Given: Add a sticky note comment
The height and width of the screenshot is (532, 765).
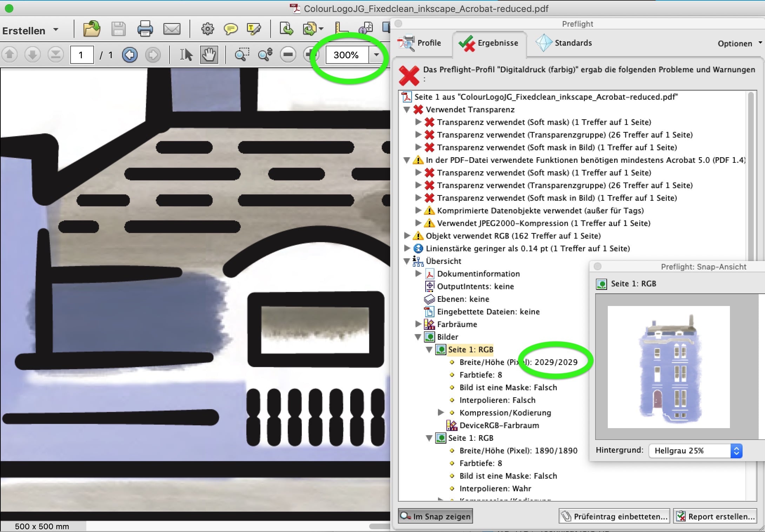Looking at the screenshot, I should point(231,29).
